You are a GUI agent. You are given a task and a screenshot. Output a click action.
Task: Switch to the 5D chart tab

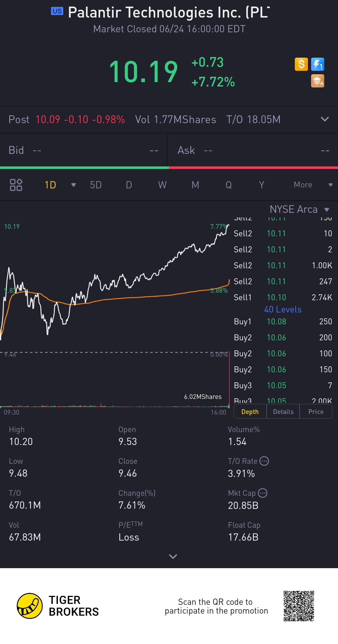click(x=96, y=185)
